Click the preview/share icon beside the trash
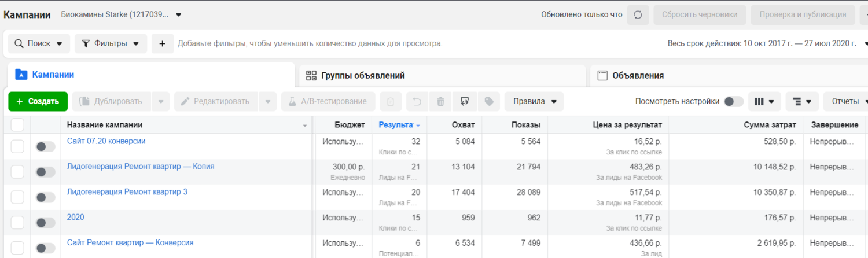This screenshot has height=258, width=868. tap(464, 102)
